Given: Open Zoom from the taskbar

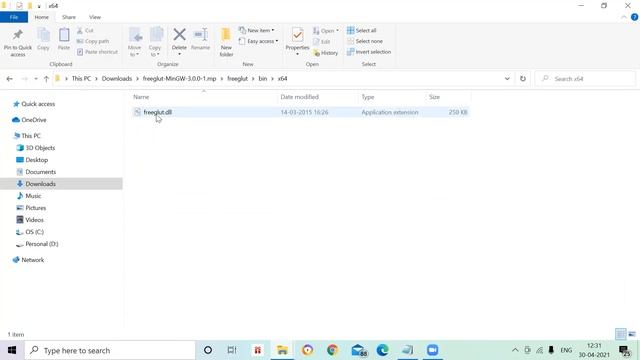Looking at the screenshot, I should pyautogui.click(x=432, y=350).
